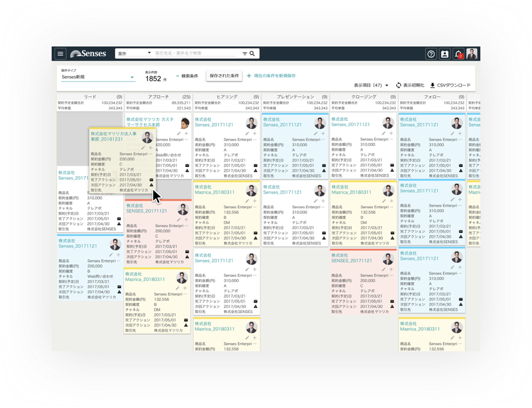Click the pencil on the Mazrica_20180311 card in クロージング

(x=384, y=201)
